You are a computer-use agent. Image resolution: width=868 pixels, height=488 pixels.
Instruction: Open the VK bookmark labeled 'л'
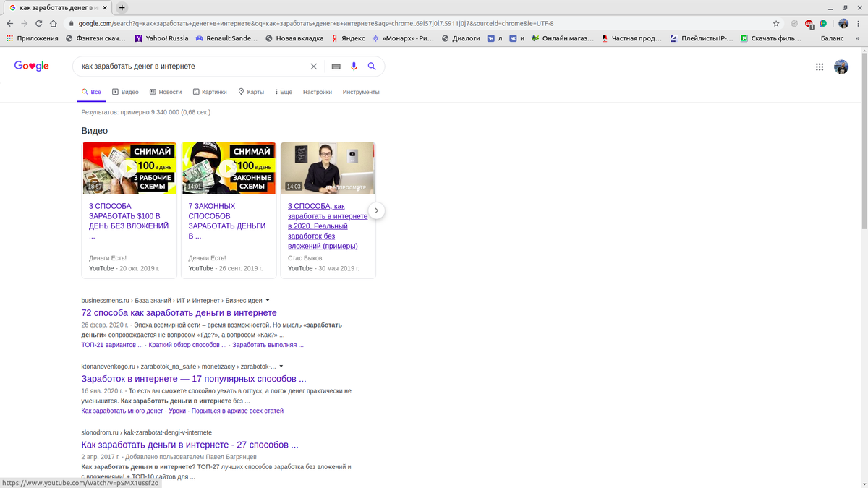pos(495,38)
